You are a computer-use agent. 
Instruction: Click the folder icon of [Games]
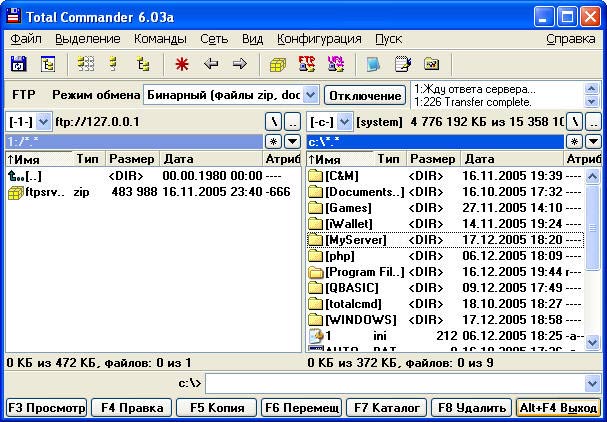tap(316, 208)
